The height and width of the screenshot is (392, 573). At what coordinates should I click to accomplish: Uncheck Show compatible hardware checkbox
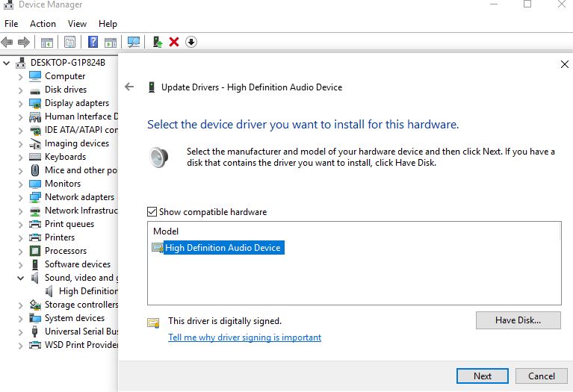pyautogui.click(x=152, y=212)
